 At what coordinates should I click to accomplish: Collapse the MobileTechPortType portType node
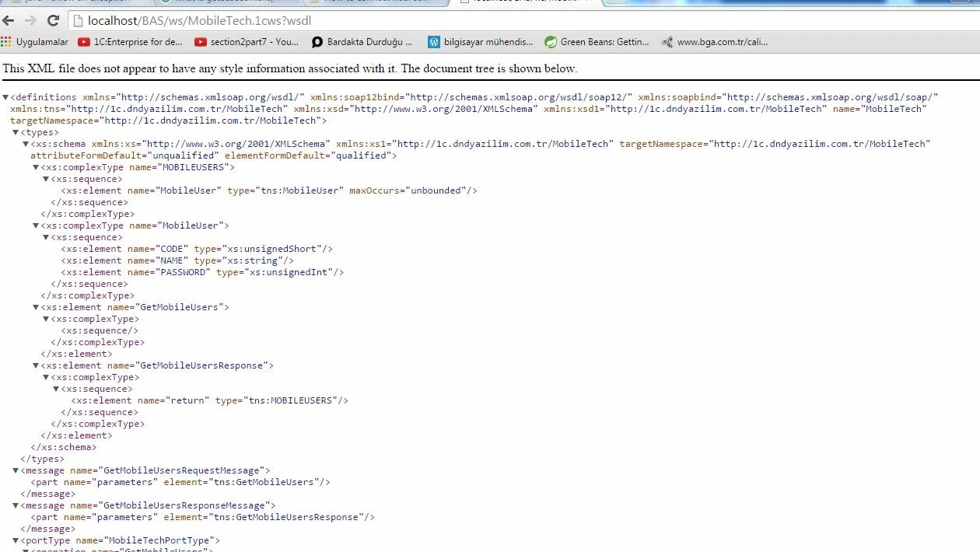[16, 540]
